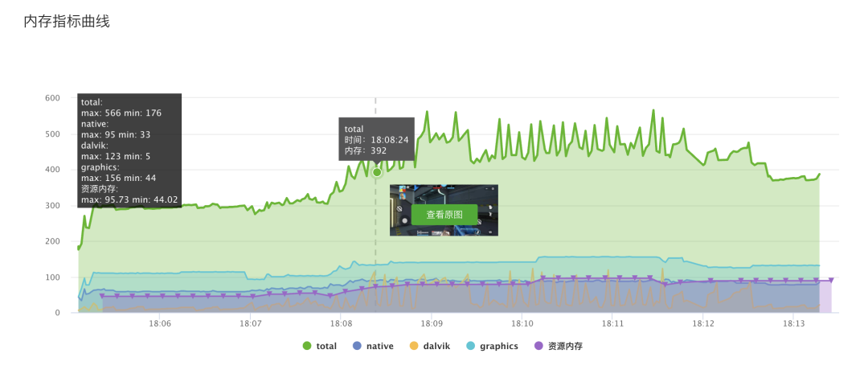Click the 18:06 time axis label
The image size is (868, 374).
161,323
